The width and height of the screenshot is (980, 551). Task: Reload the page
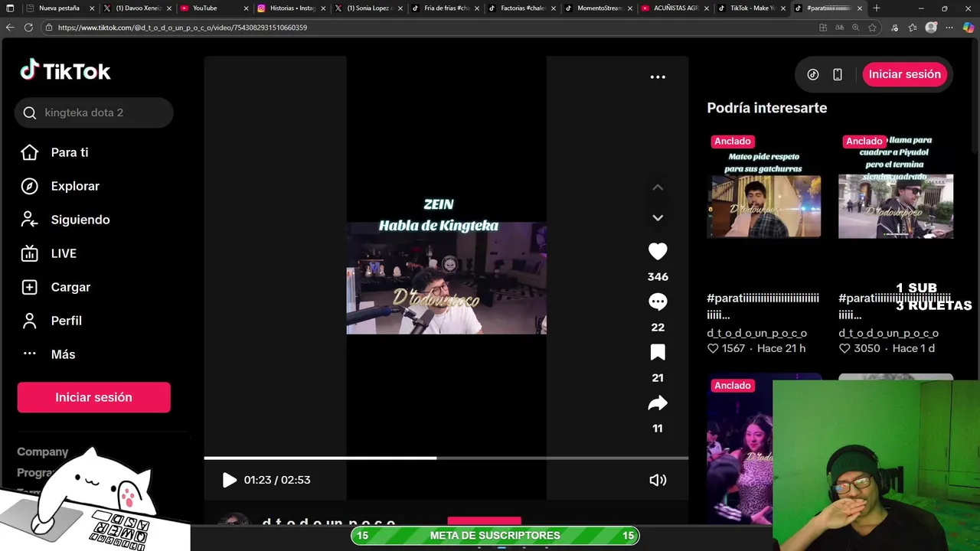click(28, 27)
